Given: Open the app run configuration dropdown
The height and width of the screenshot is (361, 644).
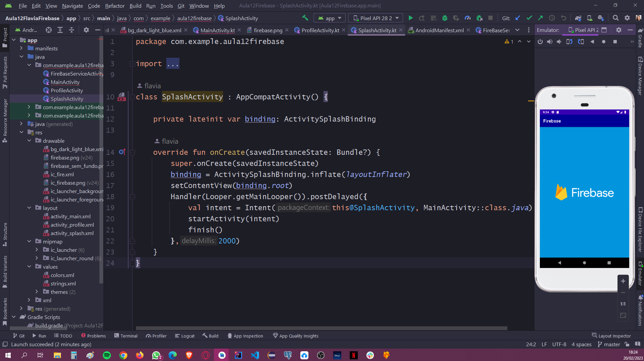Looking at the screenshot, I should pos(329,18).
